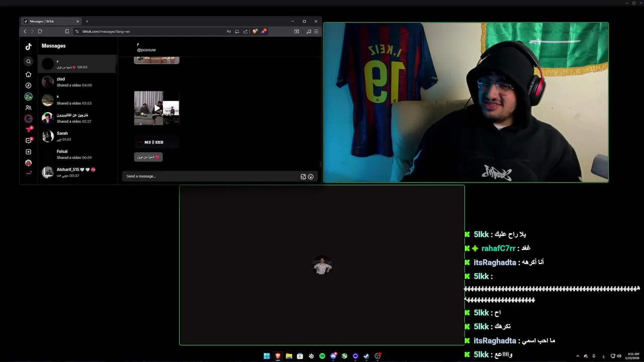The width and height of the screenshot is (644, 362).
Task: Open the @pceouw profile header
Action: (146, 50)
